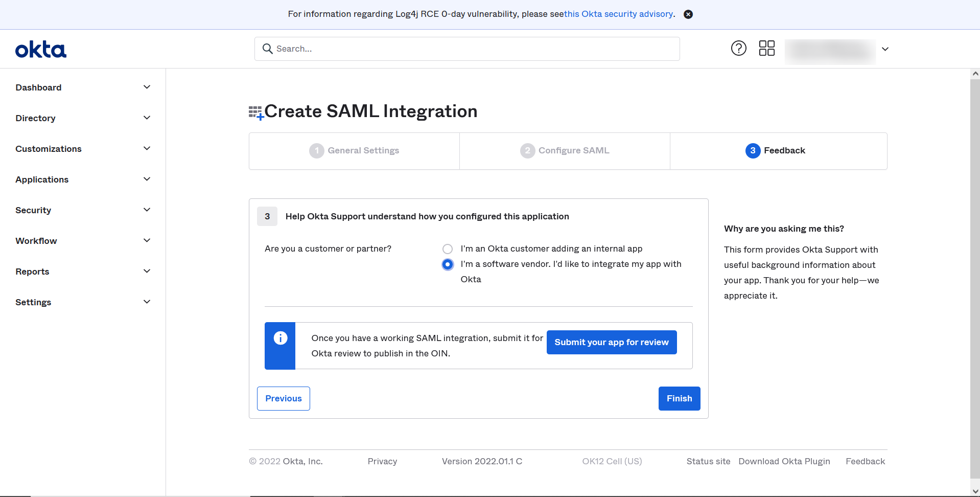Click the step 3 Feedback circle icon
The height and width of the screenshot is (497, 980).
[x=753, y=150]
